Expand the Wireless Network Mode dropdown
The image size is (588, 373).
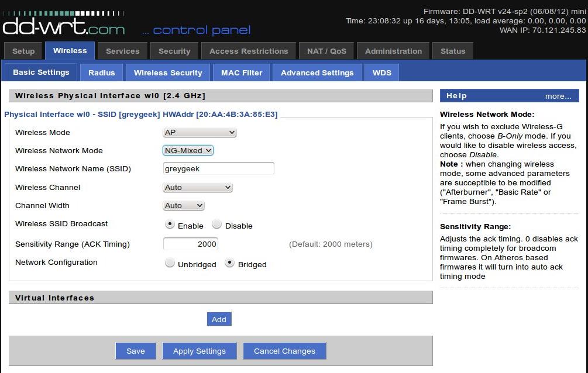[188, 151]
